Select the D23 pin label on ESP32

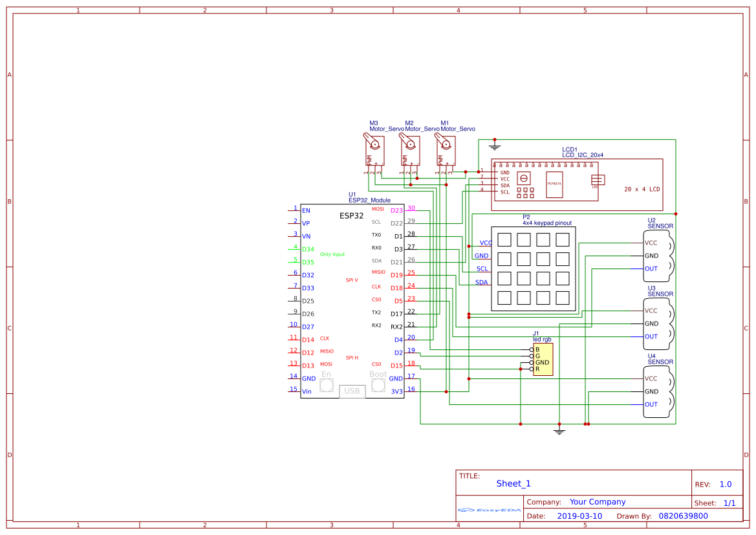(x=396, y=210)
